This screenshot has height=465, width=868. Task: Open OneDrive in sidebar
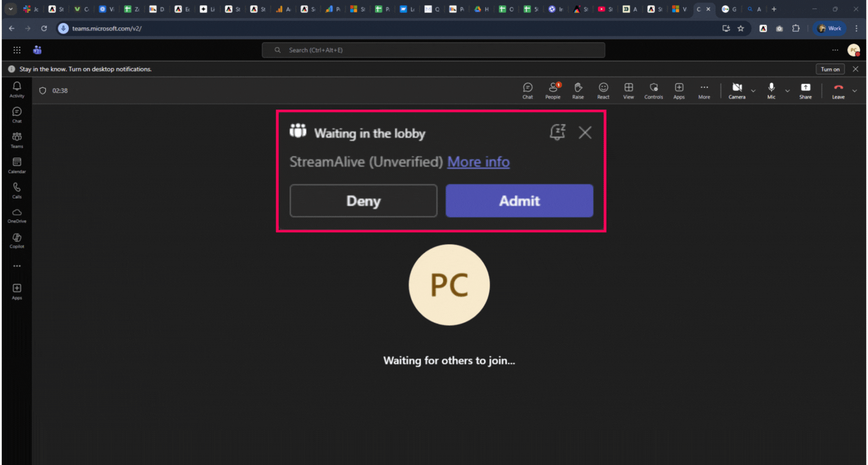click(x=17, y=216)
